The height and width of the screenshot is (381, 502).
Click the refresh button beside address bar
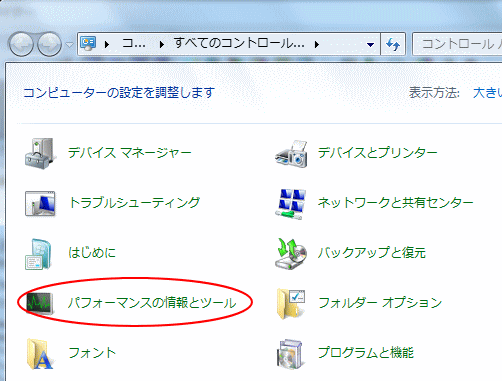point(393,44)
